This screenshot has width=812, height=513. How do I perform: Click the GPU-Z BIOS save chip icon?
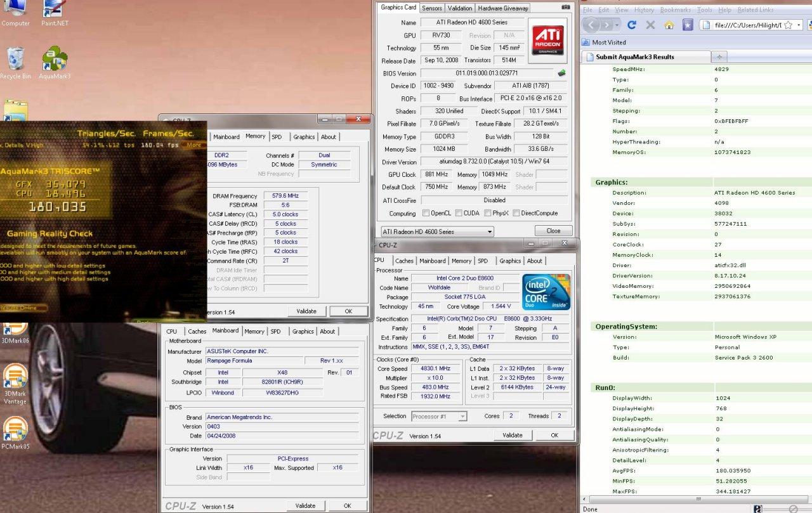561,73
